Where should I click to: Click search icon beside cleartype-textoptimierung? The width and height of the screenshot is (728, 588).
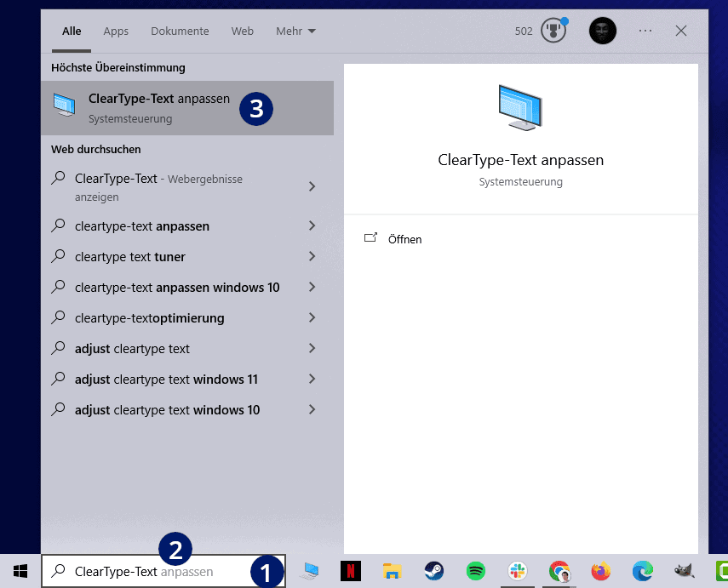[x=58, y=317]
